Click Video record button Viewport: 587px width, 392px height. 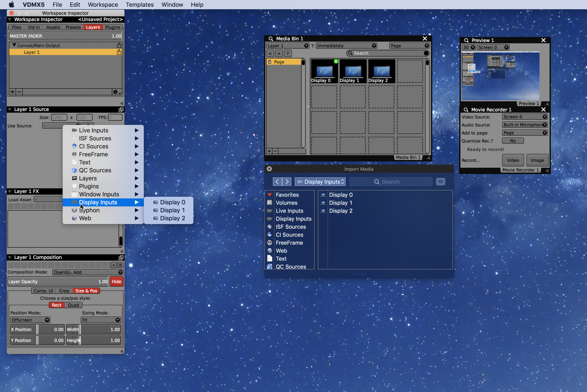pyautogui.click(x=513, y=160)
